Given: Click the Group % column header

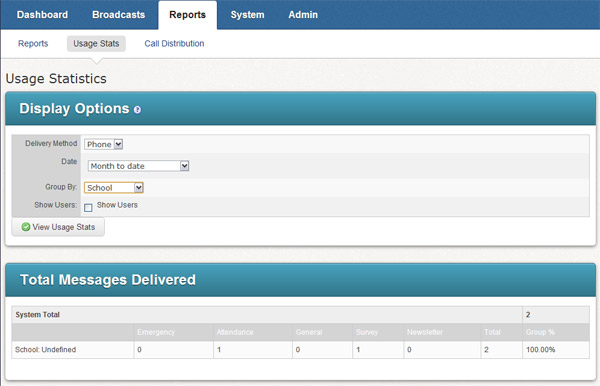Looking at the screenshot, I should 540,332.
